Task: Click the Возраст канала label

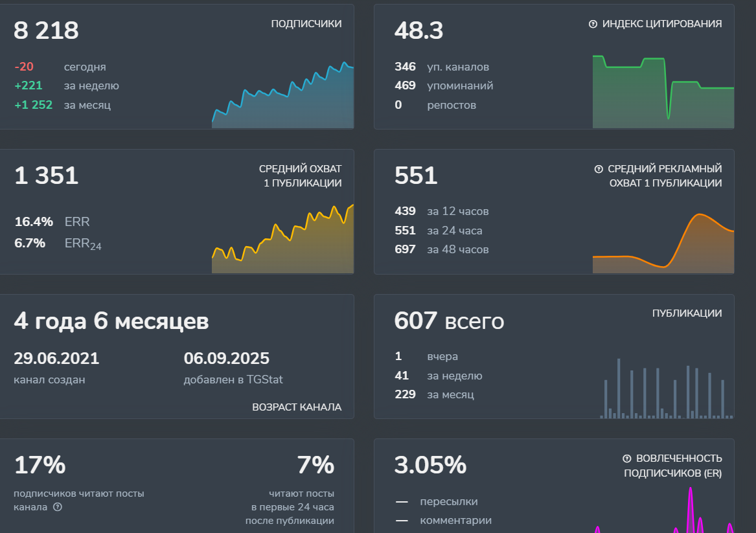Action: tap(297, 407)
